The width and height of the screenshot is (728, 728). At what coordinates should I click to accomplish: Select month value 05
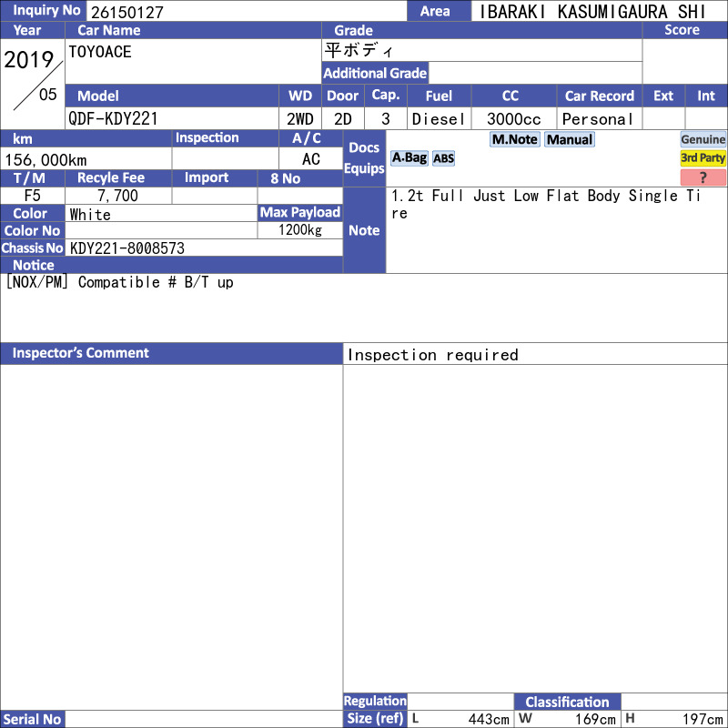tap(48, 95)
